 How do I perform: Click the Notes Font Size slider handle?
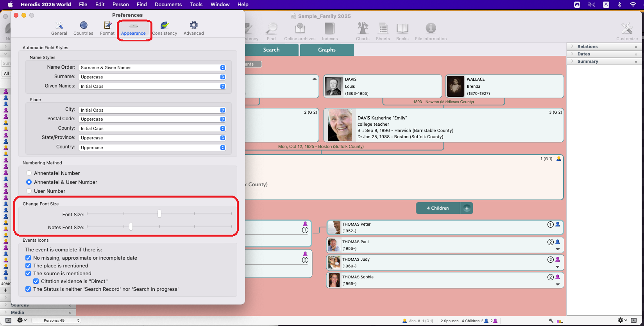tap(131, 226)
